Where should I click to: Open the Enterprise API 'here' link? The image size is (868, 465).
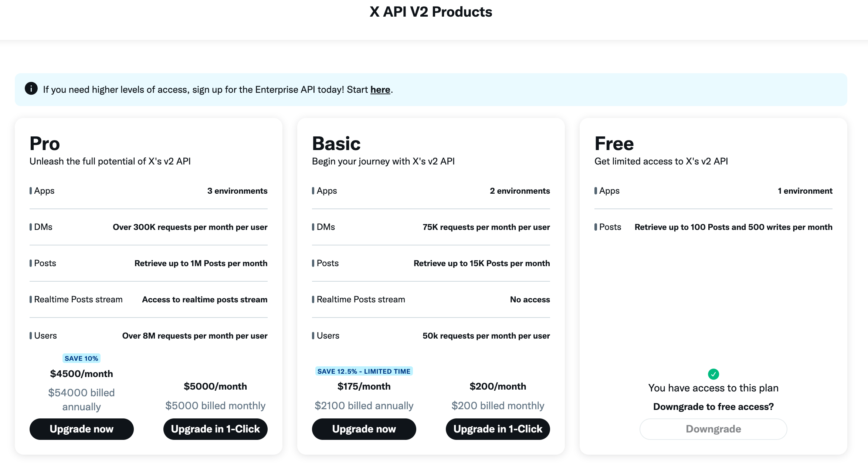click(380, 89)
